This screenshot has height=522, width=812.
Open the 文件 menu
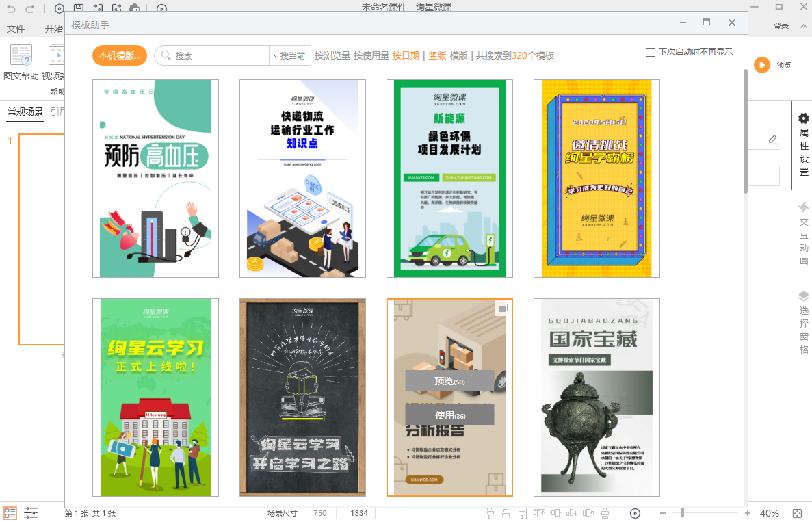(16, 29)
